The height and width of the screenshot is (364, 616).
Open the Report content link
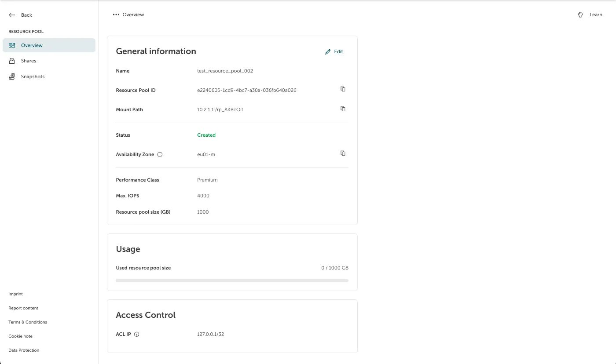(x=23, y=308)
